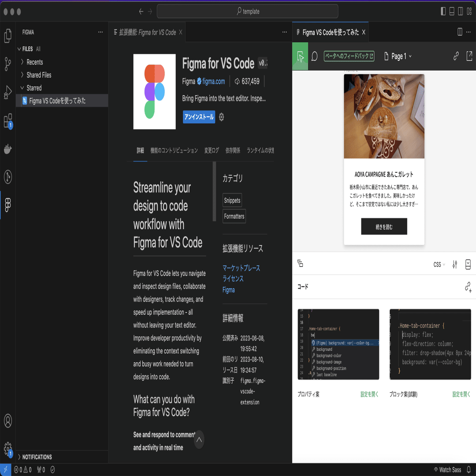Open the Run and Debug view
The image size is (476, 476).
(8, 92)
